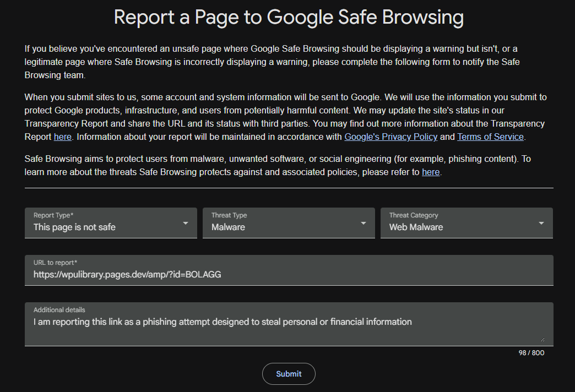Open the threats policies 'here' link
575x392 pixels.
(x=431, y=172)
